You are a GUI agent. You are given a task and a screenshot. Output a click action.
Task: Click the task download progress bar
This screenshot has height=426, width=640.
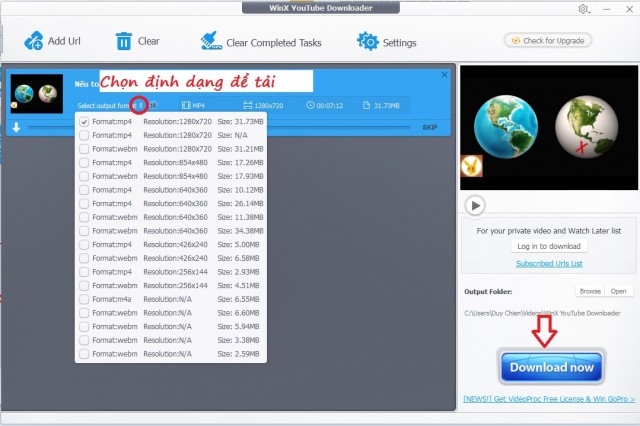218,127
